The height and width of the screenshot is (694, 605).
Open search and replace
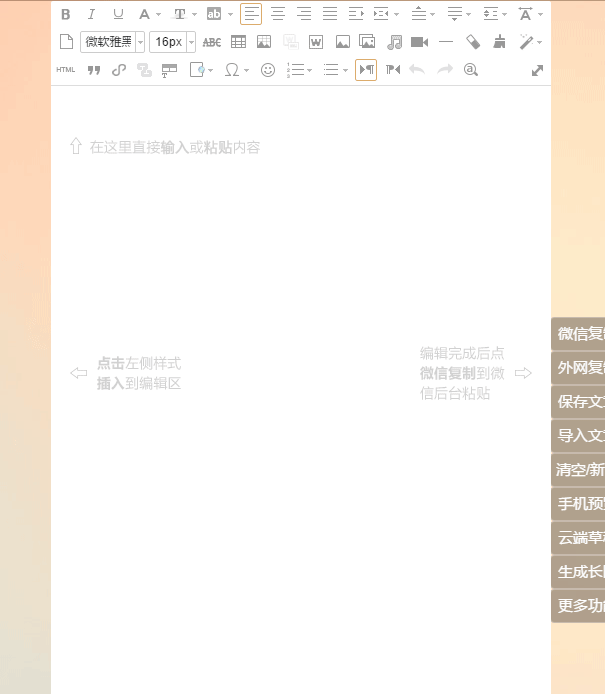pyautogui.click(x=470, y=70)
